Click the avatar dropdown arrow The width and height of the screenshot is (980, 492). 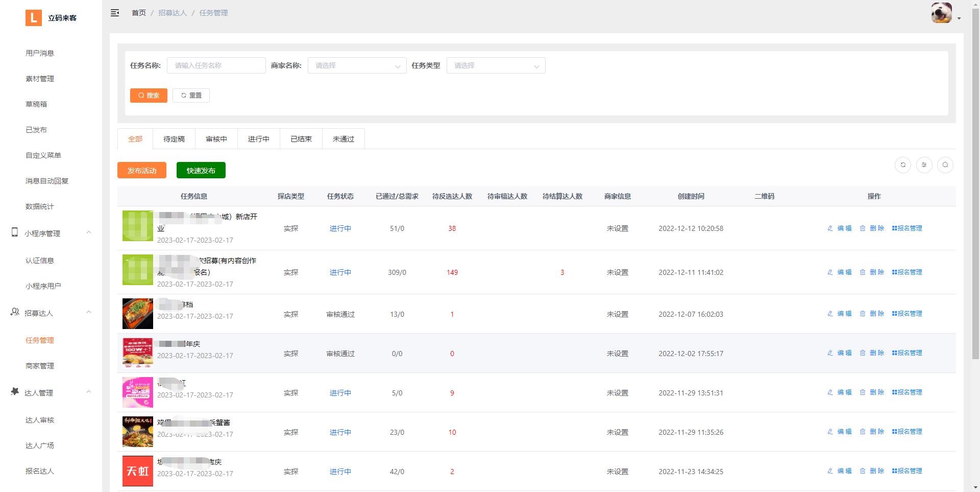click(959, 18)
